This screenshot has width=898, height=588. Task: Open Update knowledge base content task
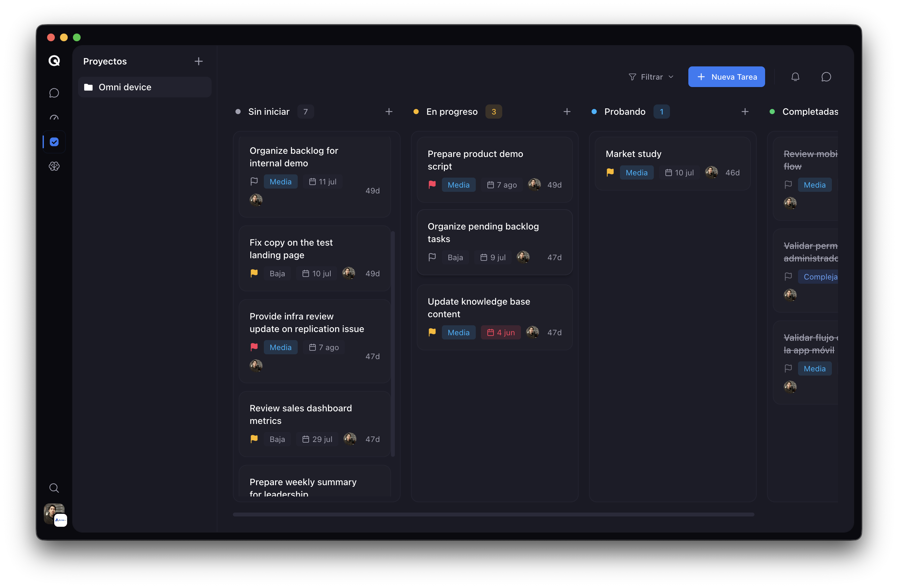(x=494, y=317)
